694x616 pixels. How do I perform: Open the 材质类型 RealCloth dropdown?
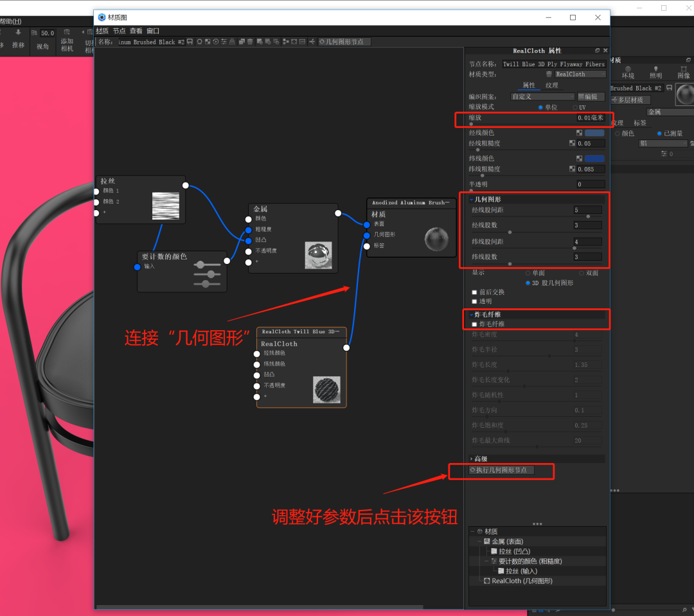click(x=580, y=74)
